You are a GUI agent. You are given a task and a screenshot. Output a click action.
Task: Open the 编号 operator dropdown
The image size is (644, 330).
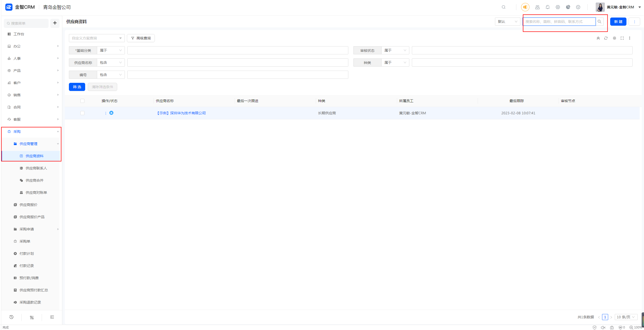pos(111,75)
